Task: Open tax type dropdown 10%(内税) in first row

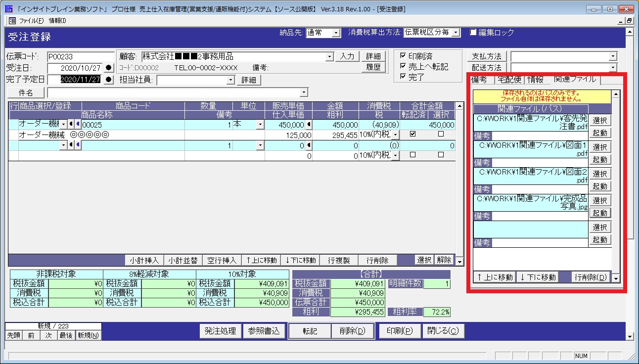Action: coord(395,135)
